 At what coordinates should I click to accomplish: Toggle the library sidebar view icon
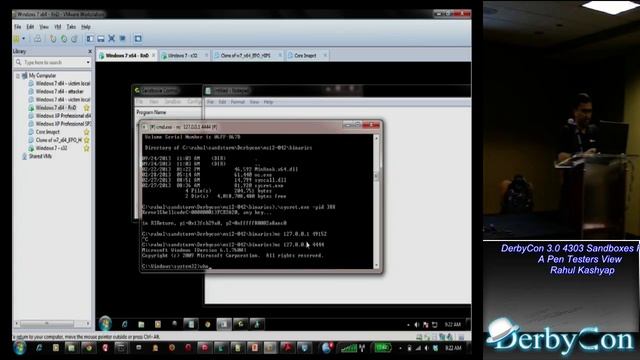tap(90, 39)
